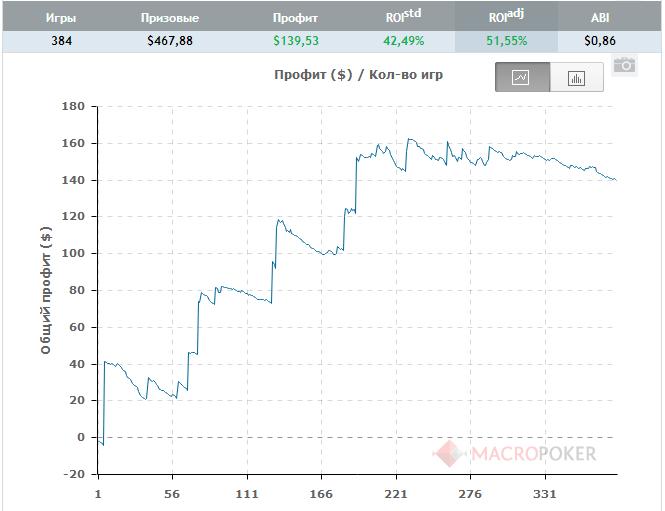The width and height of the screenshot is (665, 511).
Task: Click the Y-axis tick label 100
Action: pyautogui.click(x=73, y=253)
